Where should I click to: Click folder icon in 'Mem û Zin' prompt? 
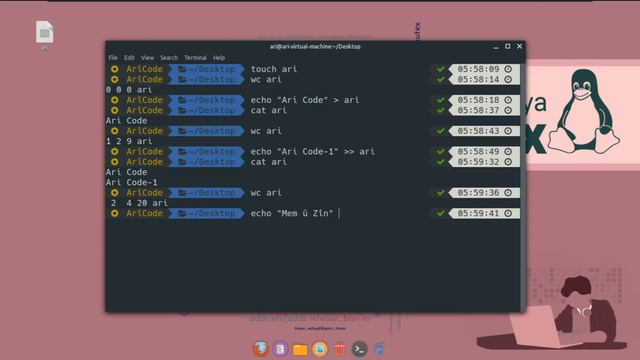pyautogui.click(x=182, y=213)
